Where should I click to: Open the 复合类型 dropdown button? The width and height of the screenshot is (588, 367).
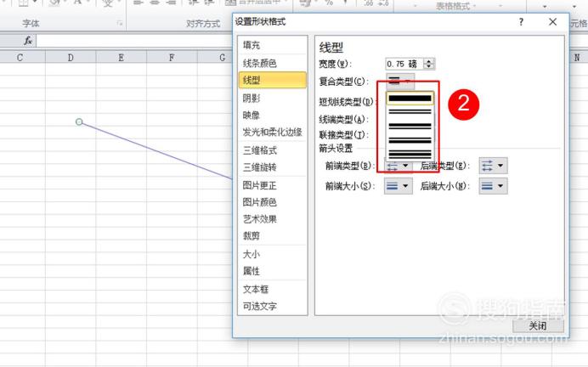(x=400, y=81)
